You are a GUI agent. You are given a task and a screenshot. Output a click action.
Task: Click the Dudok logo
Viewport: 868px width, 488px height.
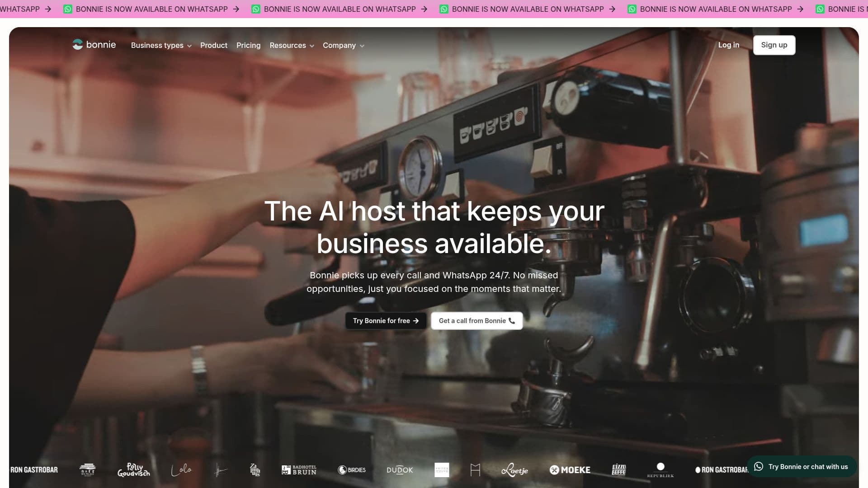pyautogui.click(x=400, y=470)
